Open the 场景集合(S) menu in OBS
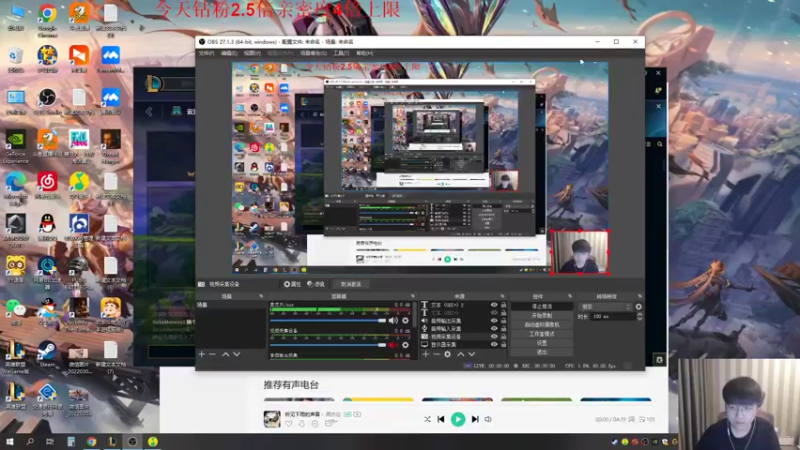Screen dimensions: 800x450 pyautogui.click(x=313, y=53)
